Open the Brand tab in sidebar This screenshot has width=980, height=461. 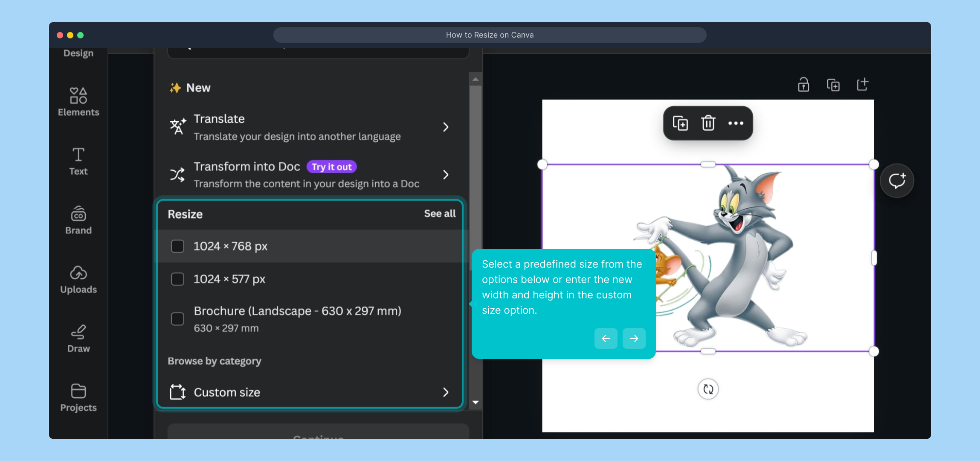78,220
